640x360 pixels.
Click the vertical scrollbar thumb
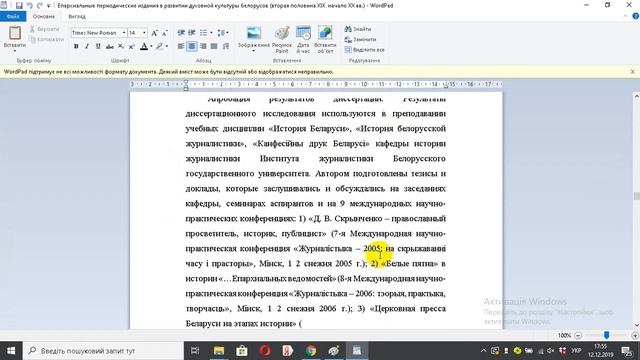coord(636,196)
